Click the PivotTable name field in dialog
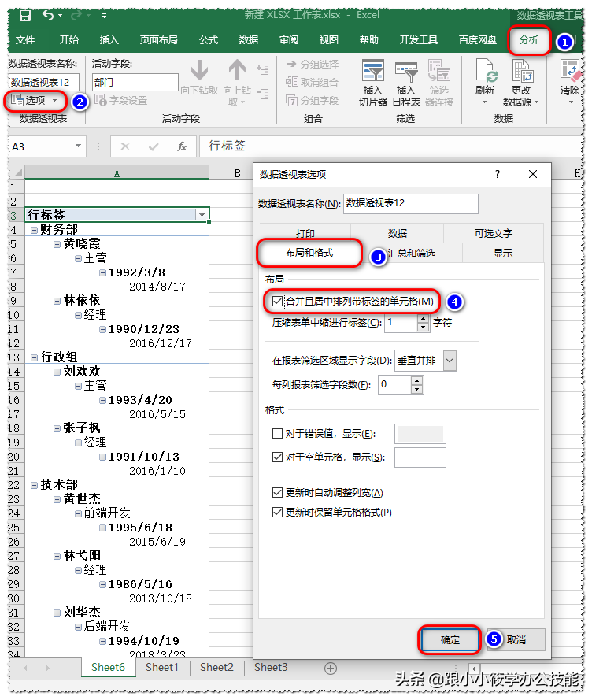The width and height of the screenshot is (592, 700). coord(411,204)
